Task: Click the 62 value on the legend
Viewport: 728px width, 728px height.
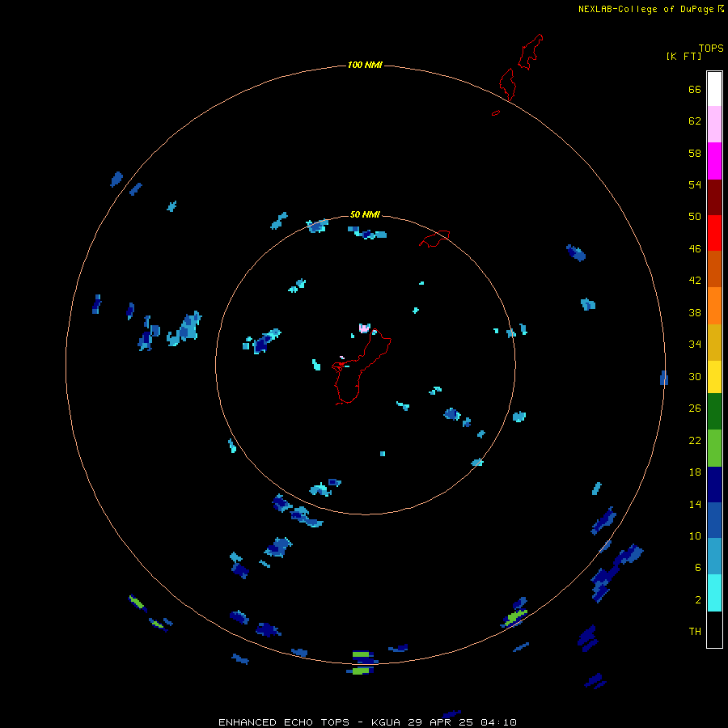Action: tap(695, 121)
